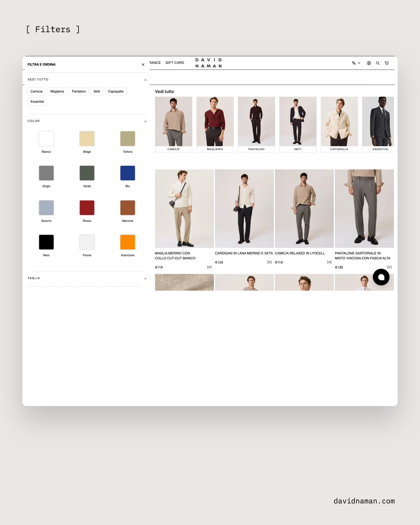
Task: Select the Arancione color swatch
Action: (x=128, y=242)
